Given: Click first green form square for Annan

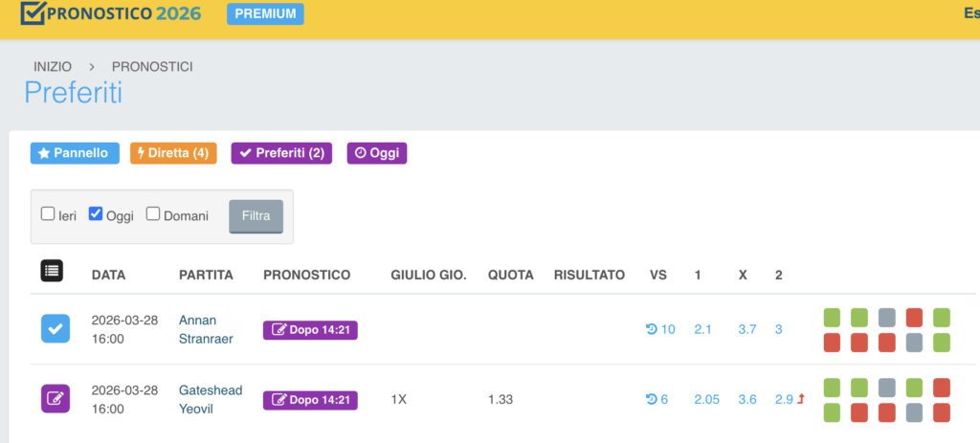Looking at the screenshot, I should (832, 317).
